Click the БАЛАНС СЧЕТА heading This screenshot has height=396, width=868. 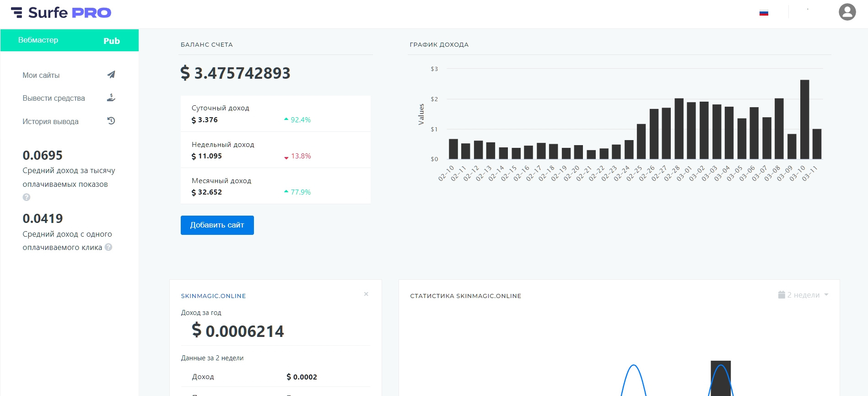click(207, 45)
